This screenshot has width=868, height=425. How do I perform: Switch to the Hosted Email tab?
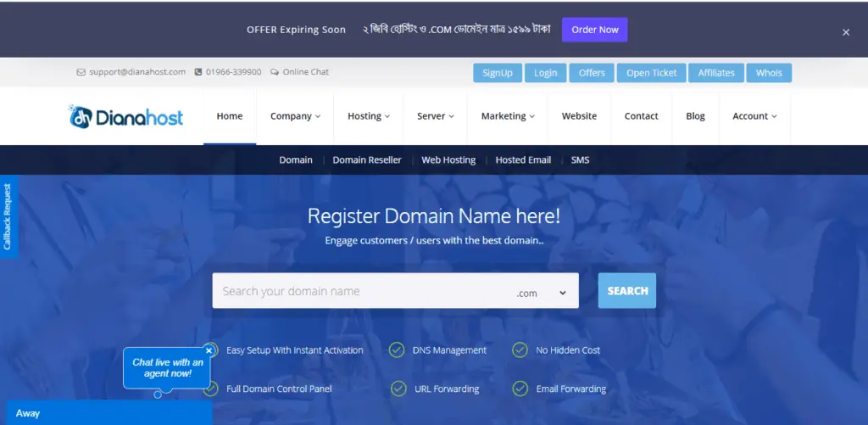pyautogui.click(x=523, y=160)
